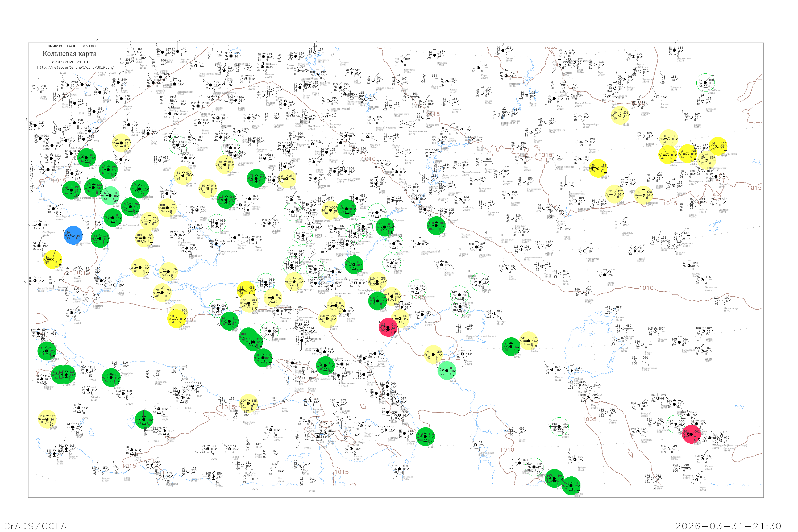Click the 'QRWA98 UAOL 312100' header code

(x=72, y=46)
